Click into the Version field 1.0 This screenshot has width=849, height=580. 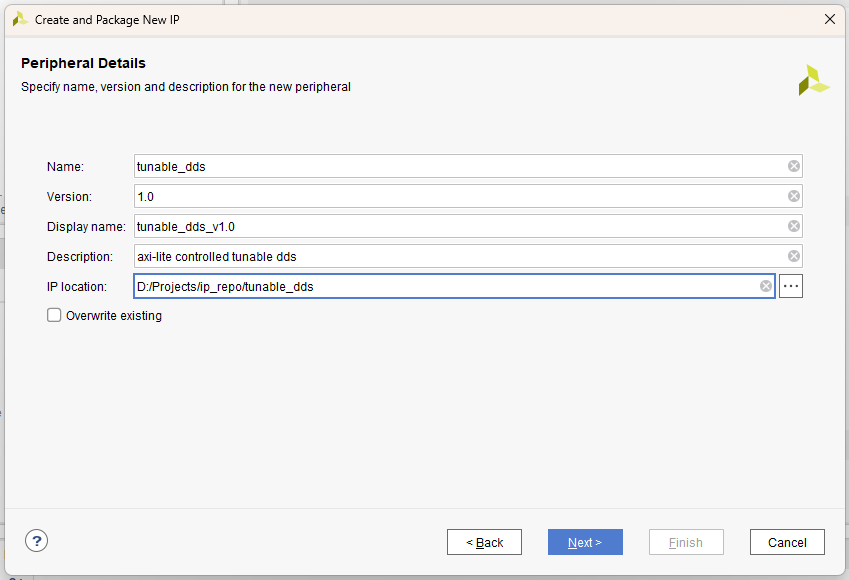coord(468,196)
